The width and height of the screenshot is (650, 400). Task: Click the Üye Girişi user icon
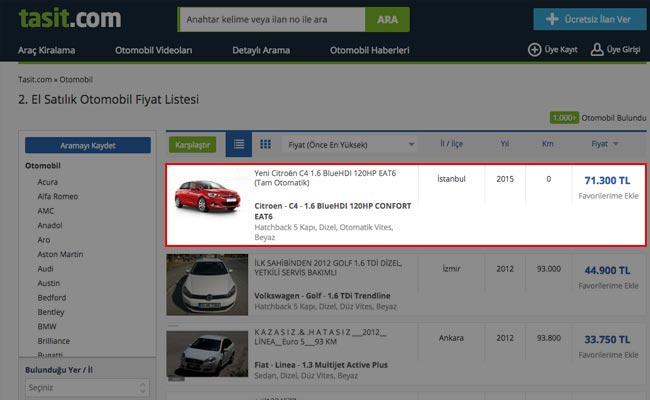(597, 50)
